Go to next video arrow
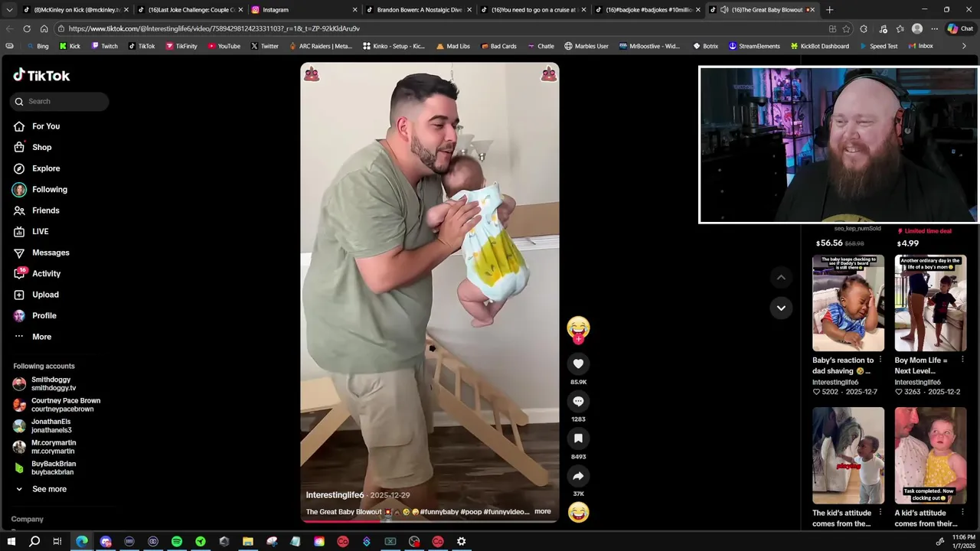This screenshot has height=551, width=980. coord(781,308)
